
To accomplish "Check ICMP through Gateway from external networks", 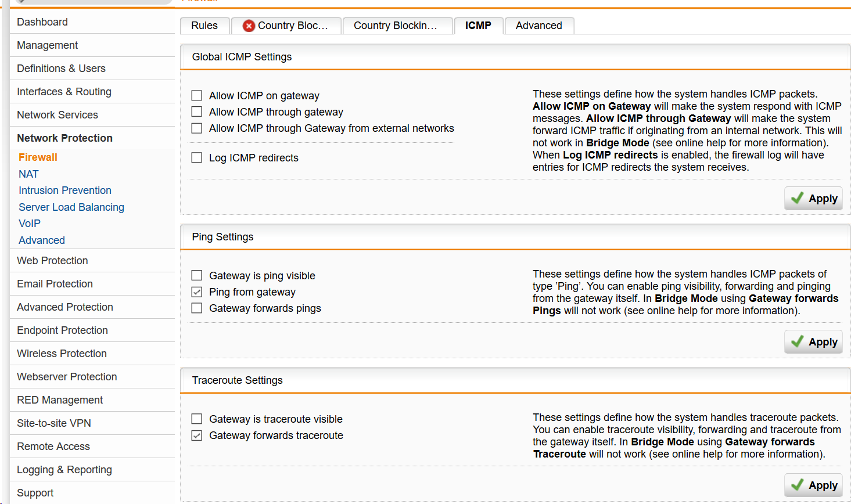I will click(197, 128).
